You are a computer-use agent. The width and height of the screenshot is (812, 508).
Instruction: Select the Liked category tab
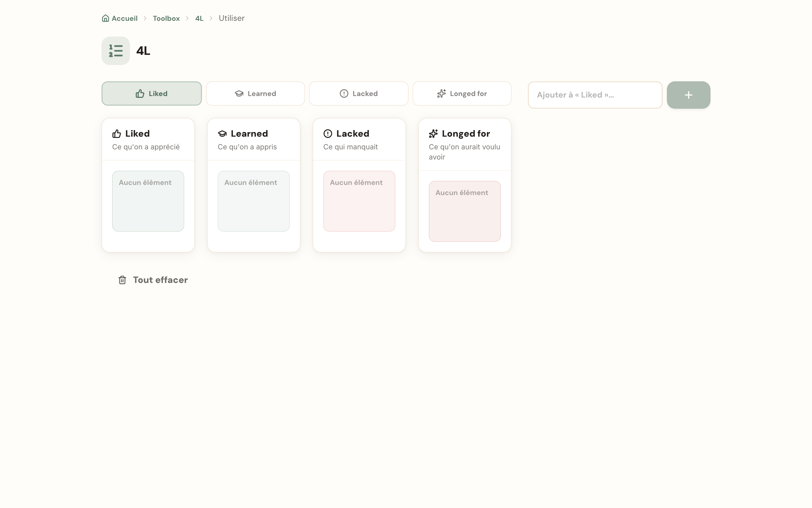click(152, 93)
